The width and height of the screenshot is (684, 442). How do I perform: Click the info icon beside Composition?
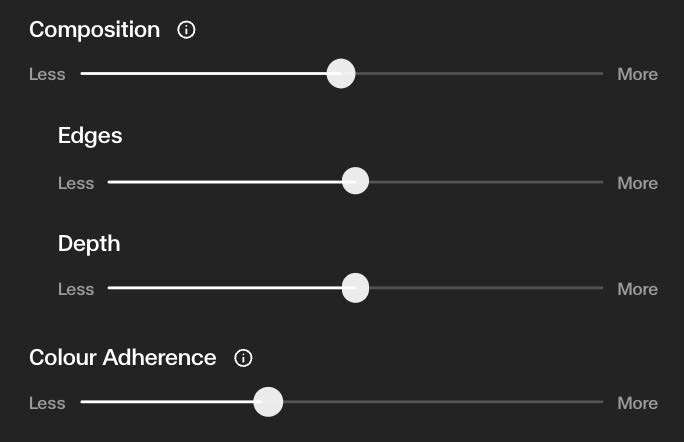tap(186, 30)
